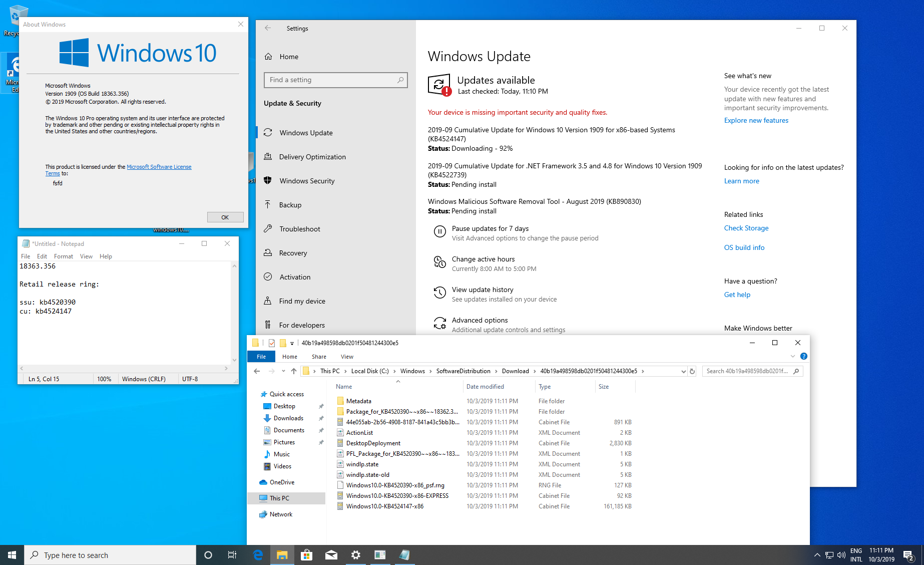
Task: Select Windows10.0-KB4524147-x86 cabinet file
Action: (x=385, y=506)
